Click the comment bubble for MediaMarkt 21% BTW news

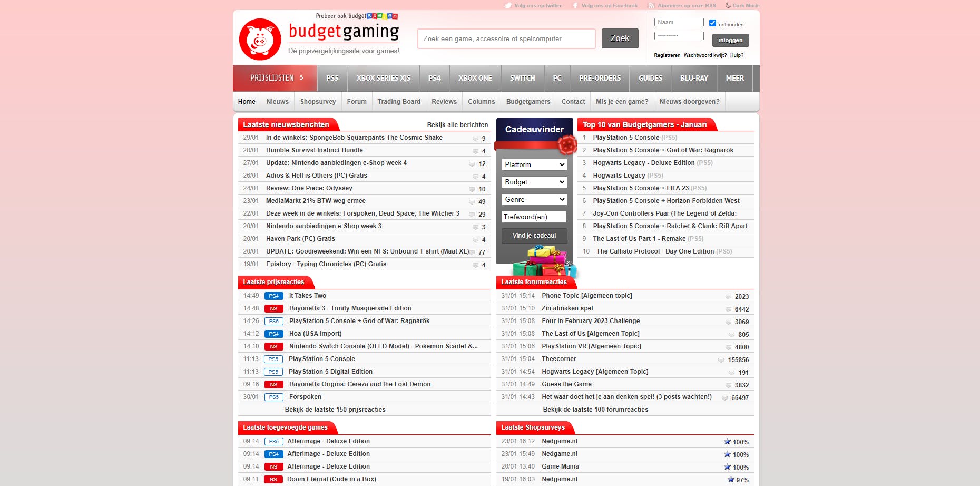[472, 202]
